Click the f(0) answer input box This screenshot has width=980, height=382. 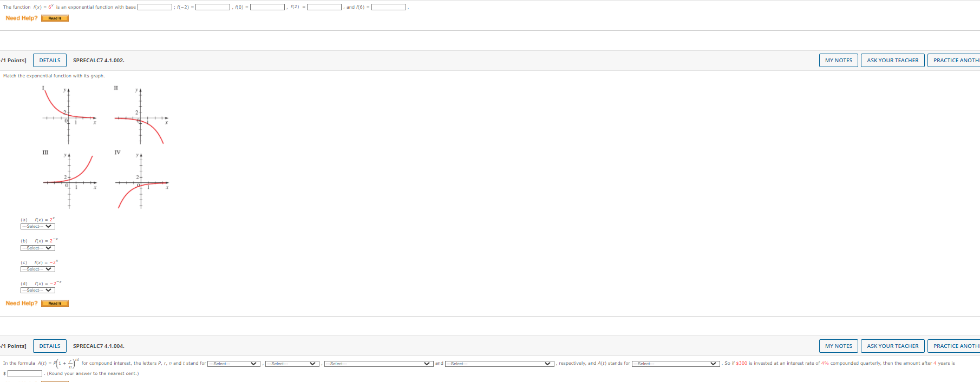tap(267, 7)
